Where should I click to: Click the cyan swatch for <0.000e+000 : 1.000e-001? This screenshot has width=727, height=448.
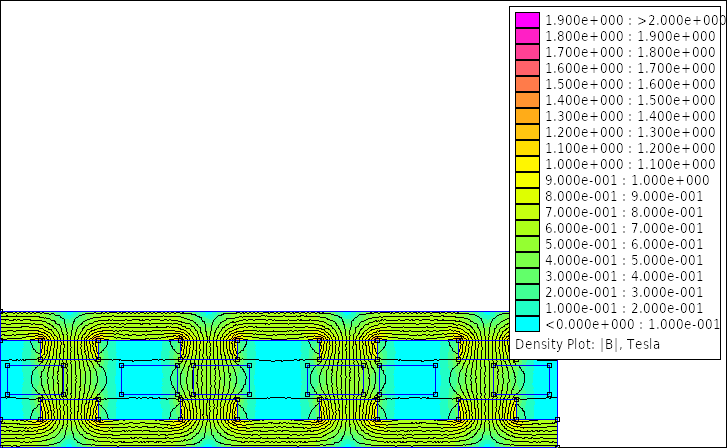[x=527, y=324]
